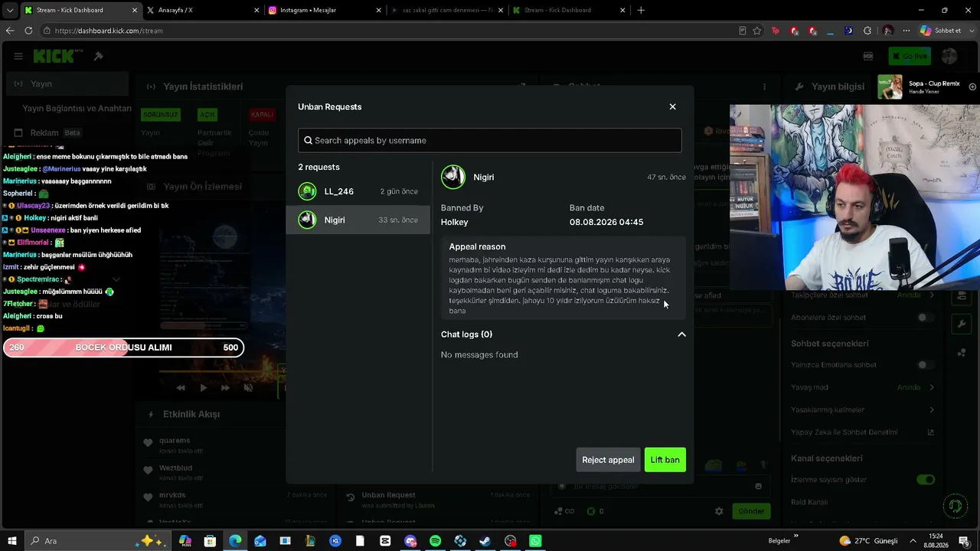
Task: Open WhatsApp from the taskbar
Action: 535,541
